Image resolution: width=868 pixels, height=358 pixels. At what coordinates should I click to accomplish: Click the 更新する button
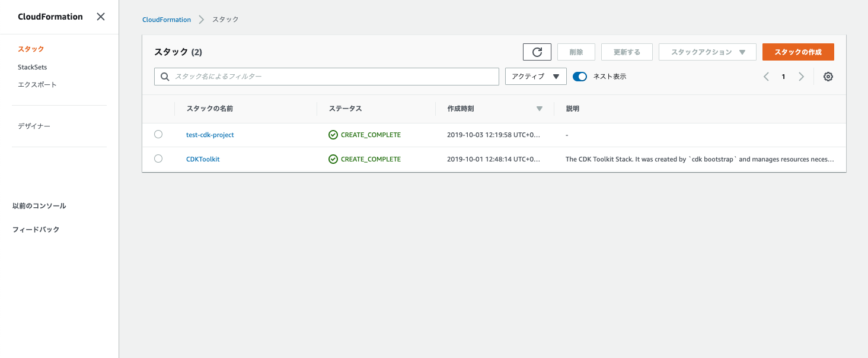(627, 52)
